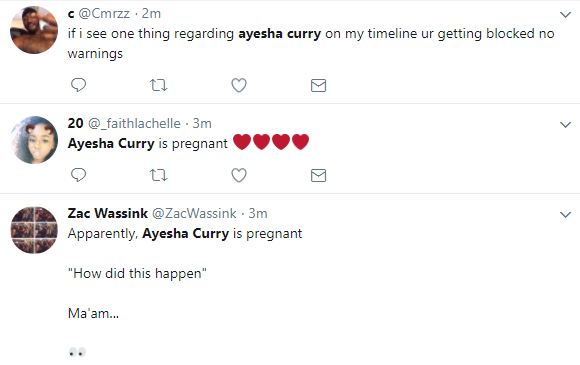Image resolution: width=580 pixels, height=365 pixels.
Task: View the @Cmrzz profile avatar
Action: (x=34, y=30)
